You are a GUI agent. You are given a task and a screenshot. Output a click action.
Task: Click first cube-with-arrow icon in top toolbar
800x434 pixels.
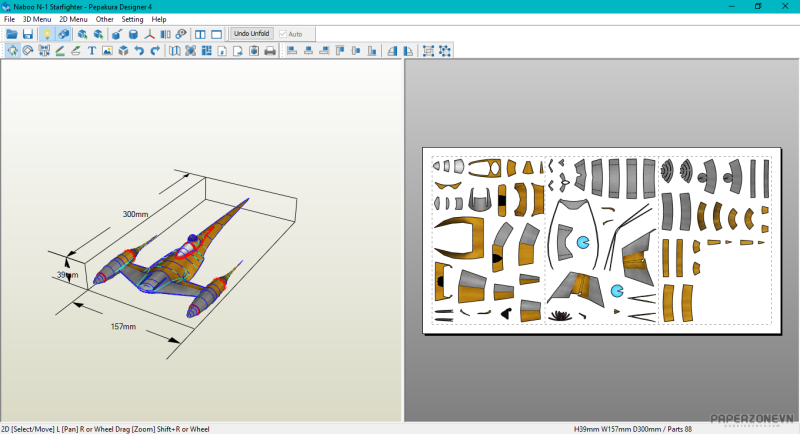[x=82, y=34]
